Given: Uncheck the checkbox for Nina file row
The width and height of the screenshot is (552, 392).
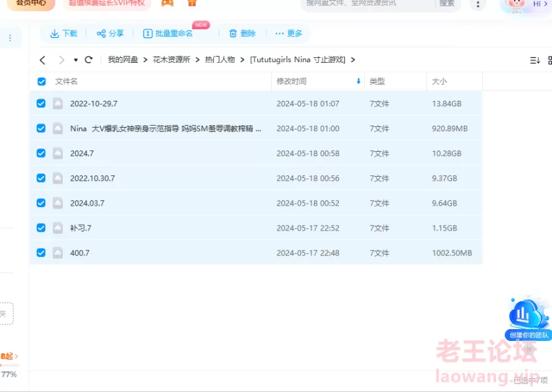Looking at the screenshot, I should click(41, 128).
